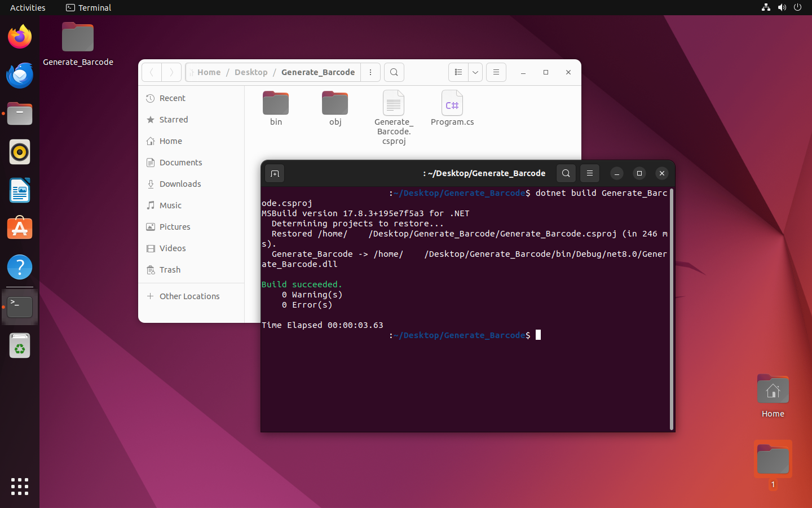Expand view options dropdown arrow
This screenshot has height=508, width=812.
(x=475, y=72)
